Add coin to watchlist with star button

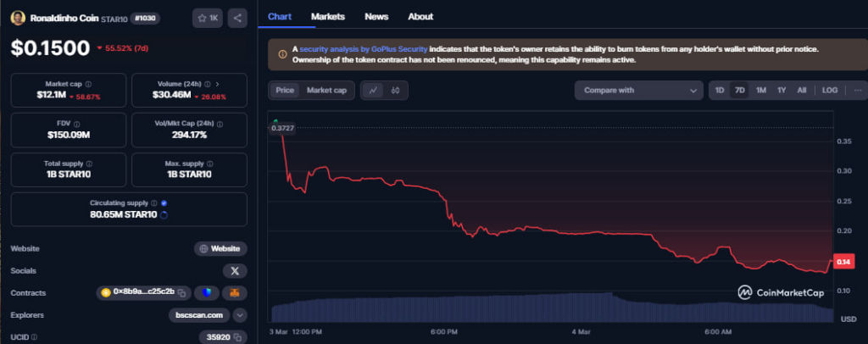[208, 19]
